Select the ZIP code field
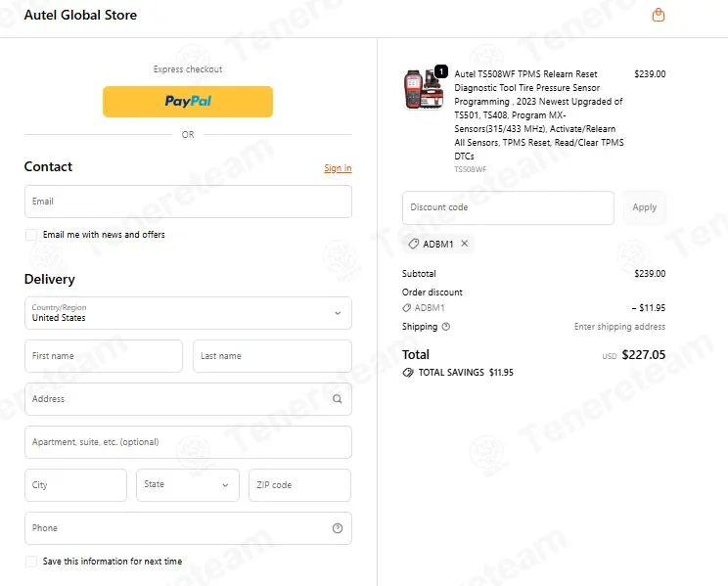 pyautogui.click(x=300, y=485)
